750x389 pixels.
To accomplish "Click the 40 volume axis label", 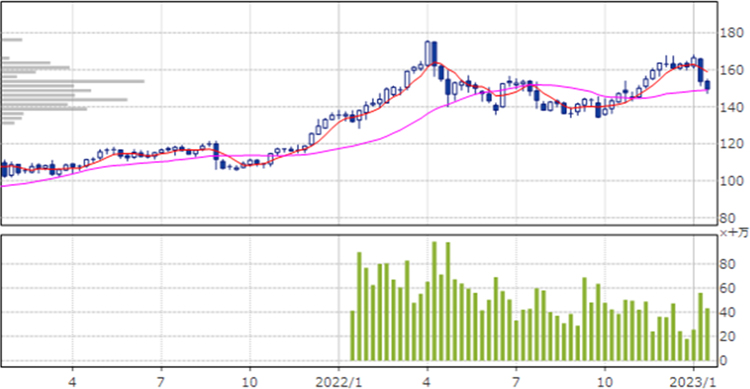I will (x=728, y=312).
